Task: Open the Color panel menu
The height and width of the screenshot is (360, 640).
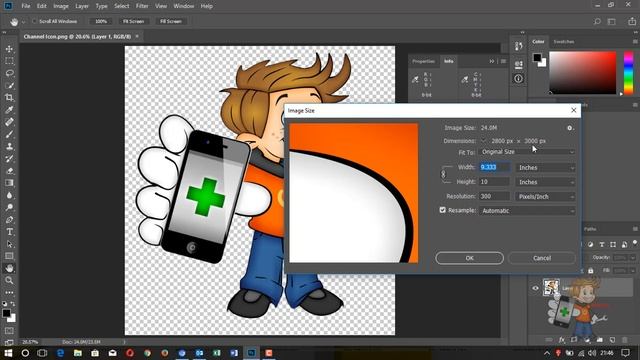Action: (635, 42)
